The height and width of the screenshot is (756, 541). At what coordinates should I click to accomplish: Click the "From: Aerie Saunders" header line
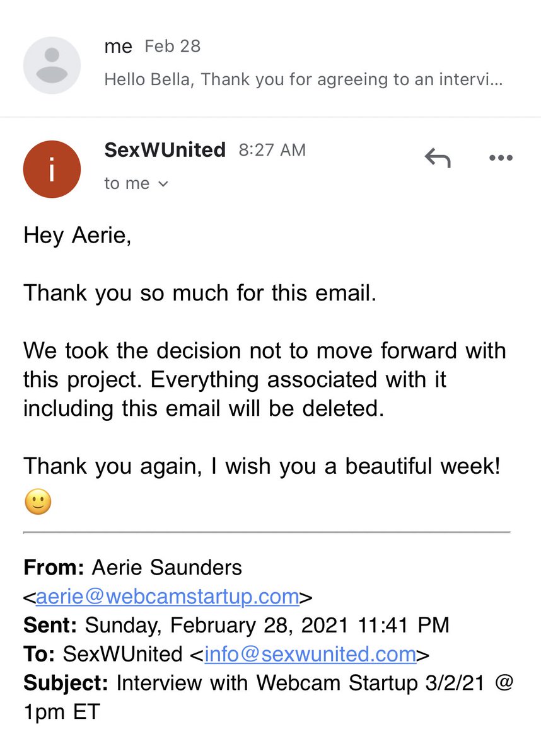[133, 567]
